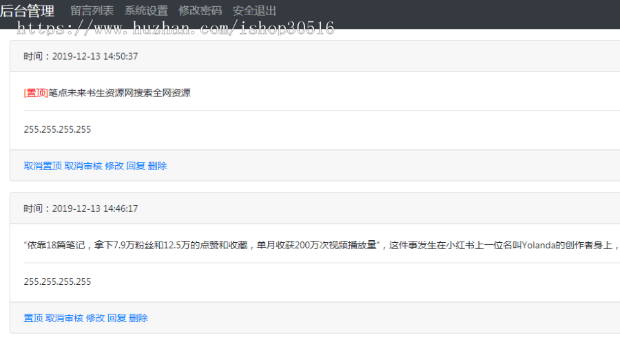
Task: Click the timestamp 2019-12-13 14:46:17 header
Action: click(x=81, y=208)
